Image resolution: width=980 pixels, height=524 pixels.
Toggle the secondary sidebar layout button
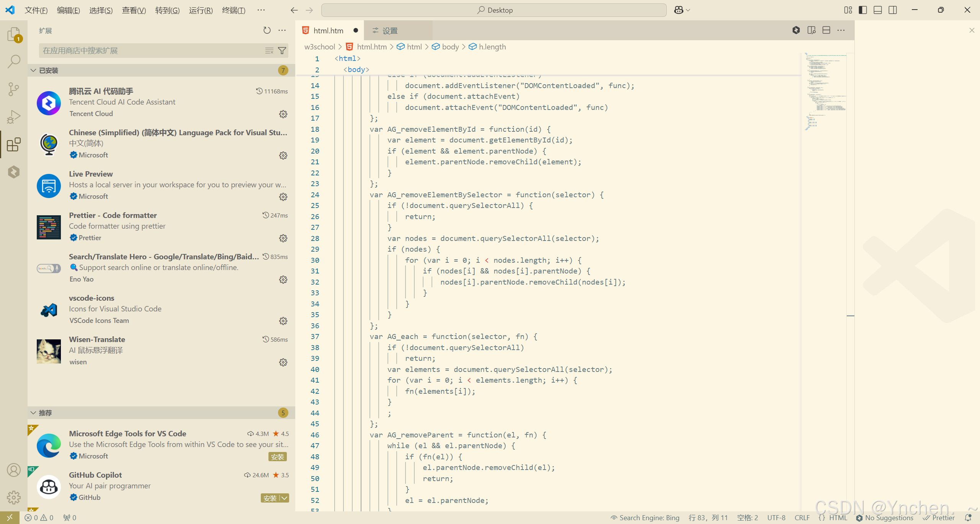tap(893, 10)
